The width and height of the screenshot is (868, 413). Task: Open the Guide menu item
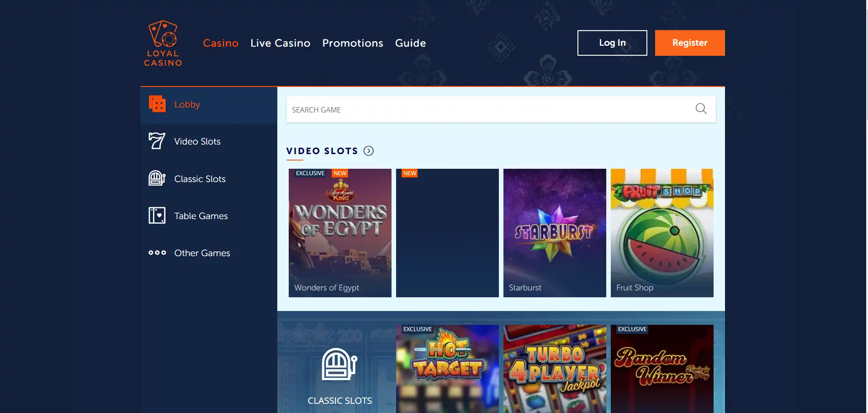[x=410, y=43]
